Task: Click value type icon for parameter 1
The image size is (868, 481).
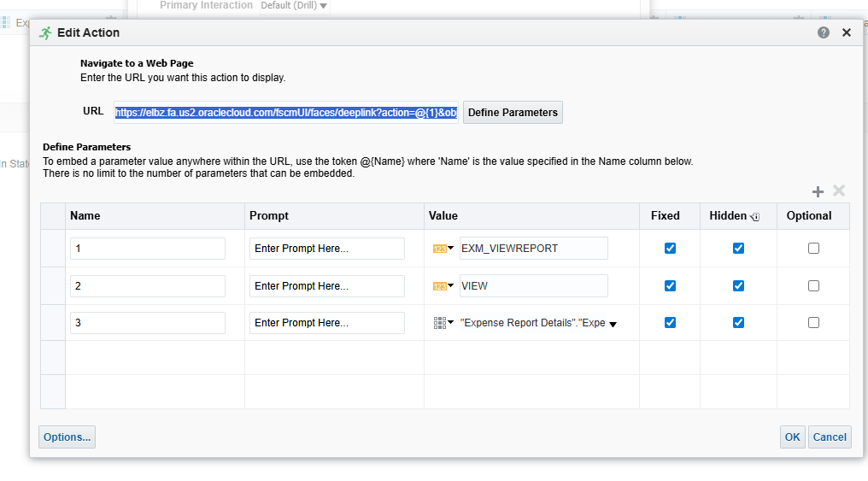Action: [443, 249]
